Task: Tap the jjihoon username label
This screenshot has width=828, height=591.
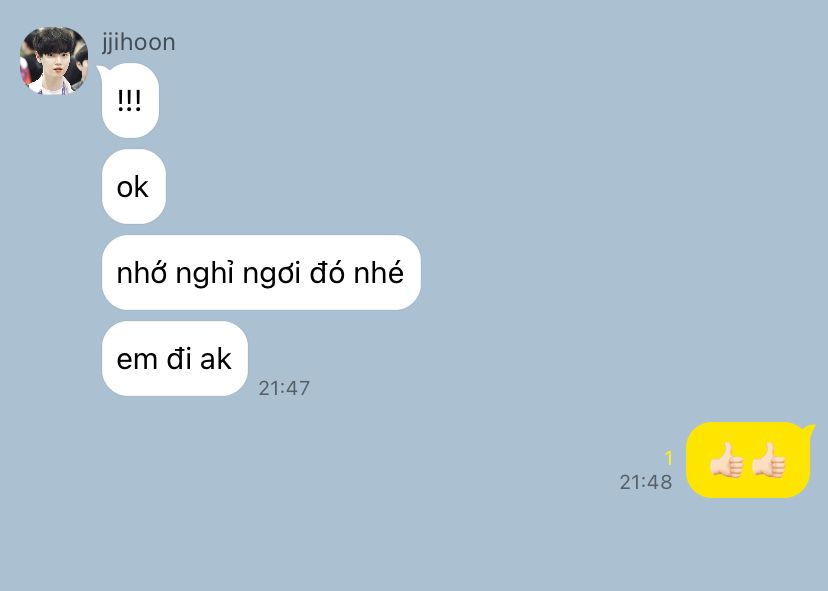Action: coord(138,42)
